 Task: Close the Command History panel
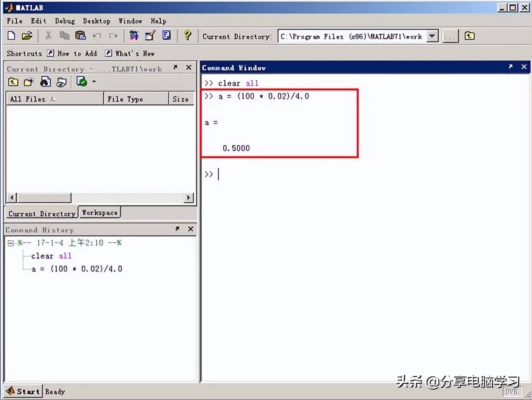[191, 229]
